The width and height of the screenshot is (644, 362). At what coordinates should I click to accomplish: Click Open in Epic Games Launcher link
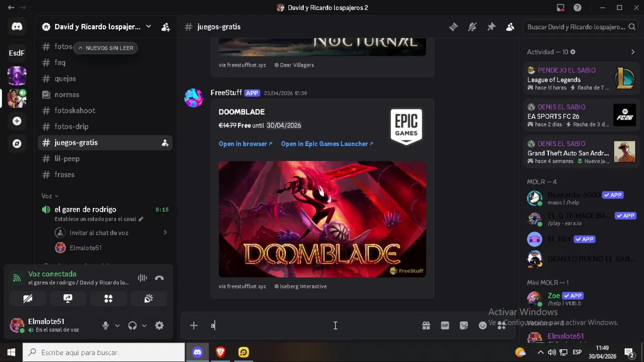pyautogui.click(x=327, y=144)
